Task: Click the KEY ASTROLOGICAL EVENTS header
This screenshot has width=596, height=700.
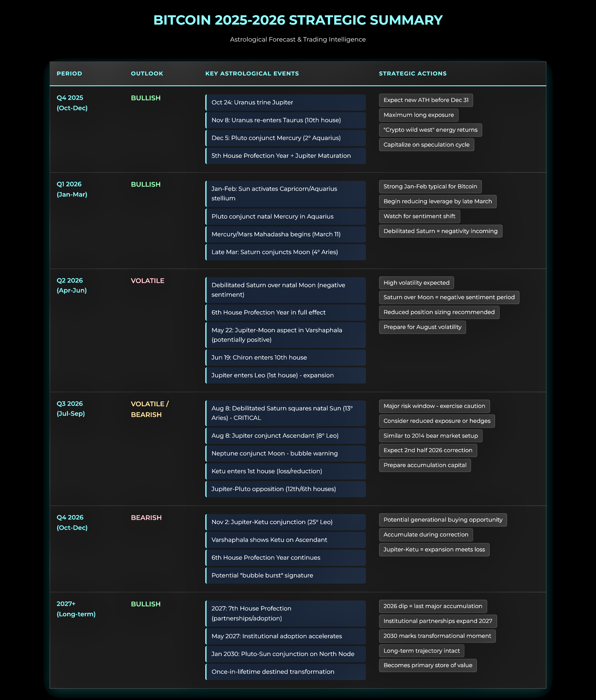Action: click(x=252, y=74)
